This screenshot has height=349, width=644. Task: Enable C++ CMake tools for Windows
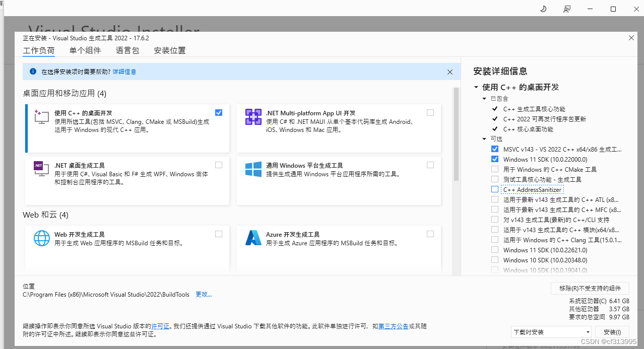tap(494, 169)
